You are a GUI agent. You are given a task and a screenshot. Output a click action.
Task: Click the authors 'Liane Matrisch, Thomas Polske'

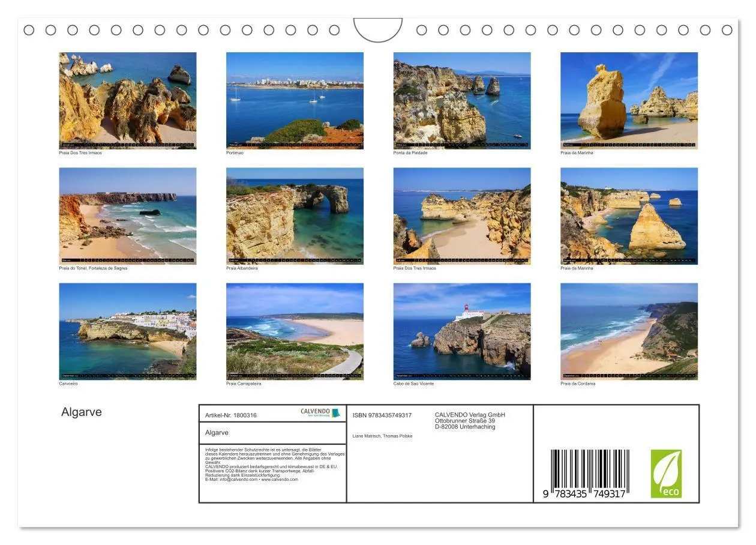pyautogui.click(x=383, y=436)
